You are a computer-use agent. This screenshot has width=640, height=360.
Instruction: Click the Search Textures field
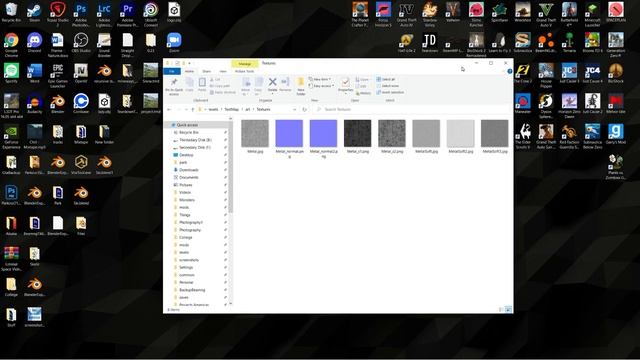pyautogui.click(x=412, y=109)
